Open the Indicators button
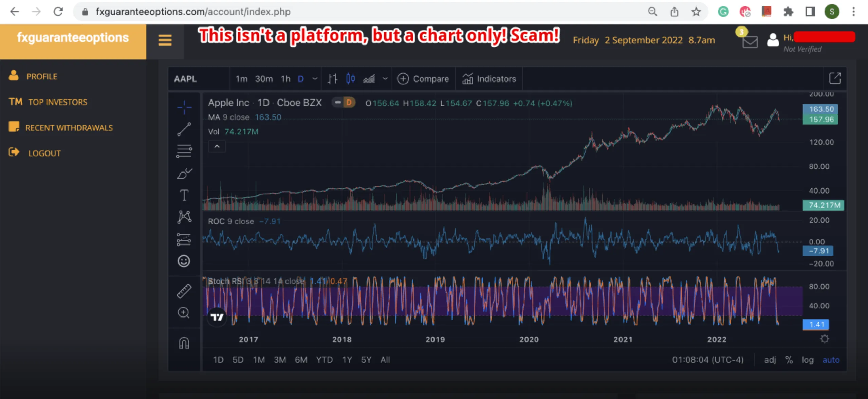 pyautogui.click(x=489, y=79)
